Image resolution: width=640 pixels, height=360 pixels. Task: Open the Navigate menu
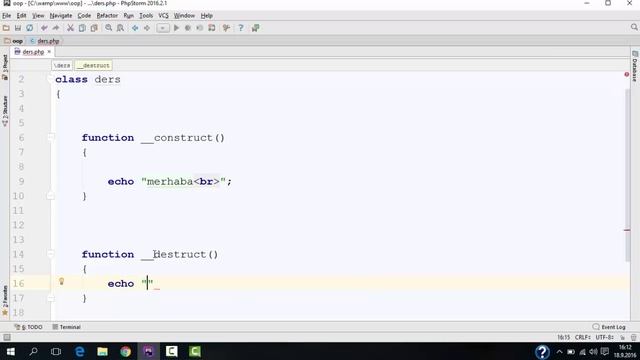(61, 16)
